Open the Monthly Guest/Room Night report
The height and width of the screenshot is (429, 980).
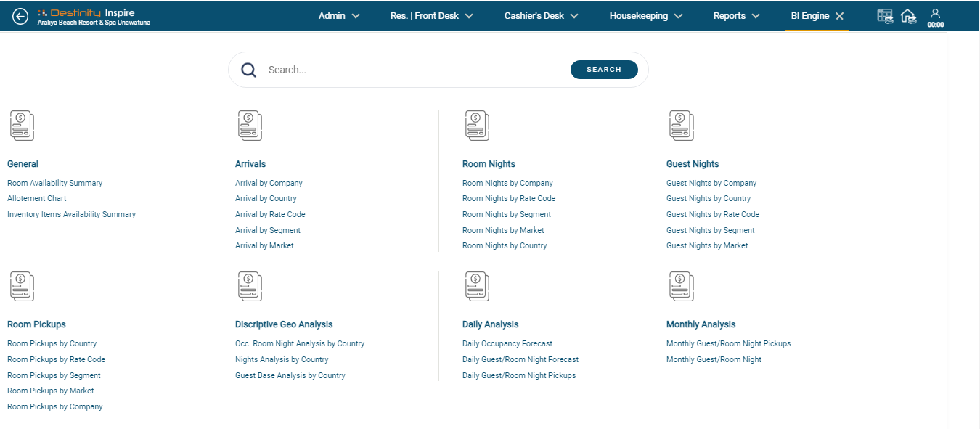(x=714, y=359)
